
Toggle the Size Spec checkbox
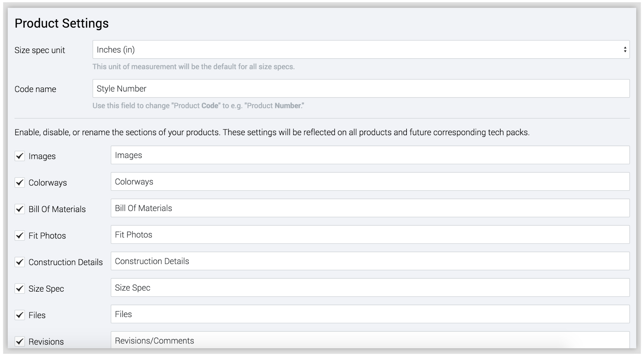click(20, 289)
